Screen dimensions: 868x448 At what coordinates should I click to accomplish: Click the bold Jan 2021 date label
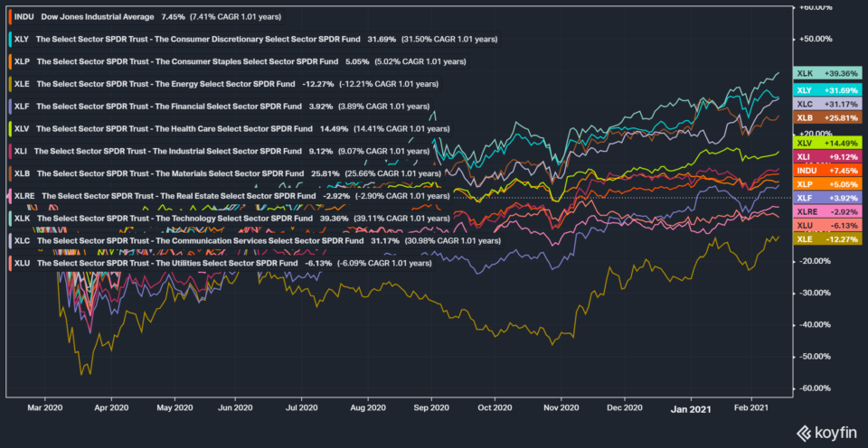692,409
